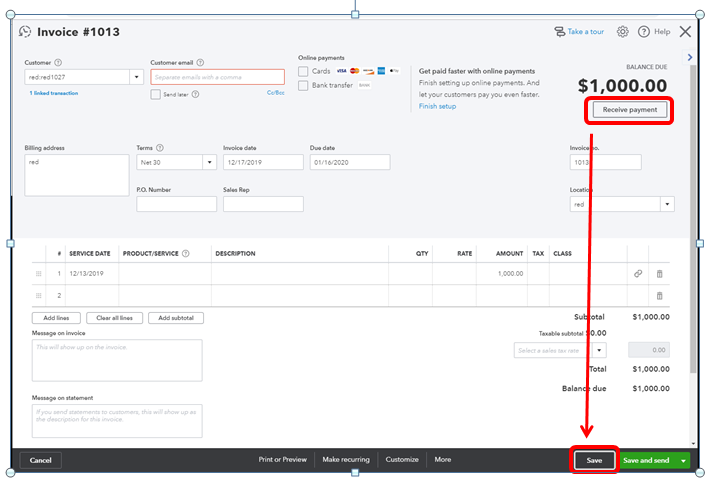
Task: Click the Receive payment button
Action: (x=630, y=110)
